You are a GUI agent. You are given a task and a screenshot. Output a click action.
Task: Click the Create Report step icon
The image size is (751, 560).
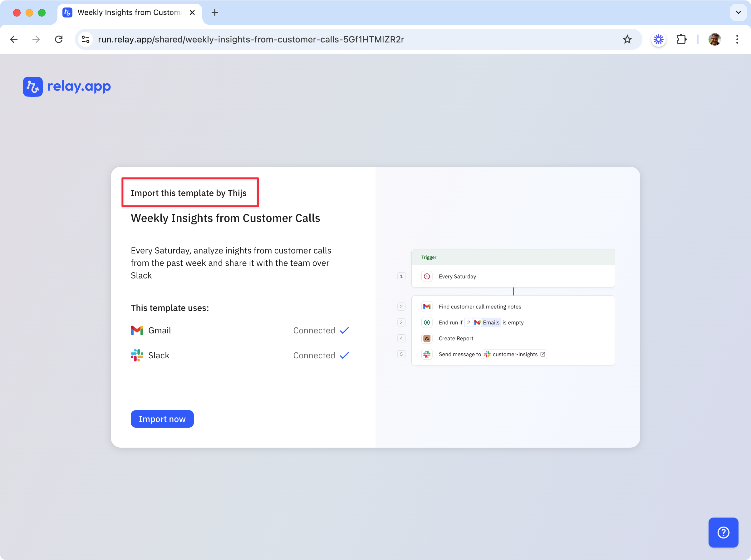point(427,338)
